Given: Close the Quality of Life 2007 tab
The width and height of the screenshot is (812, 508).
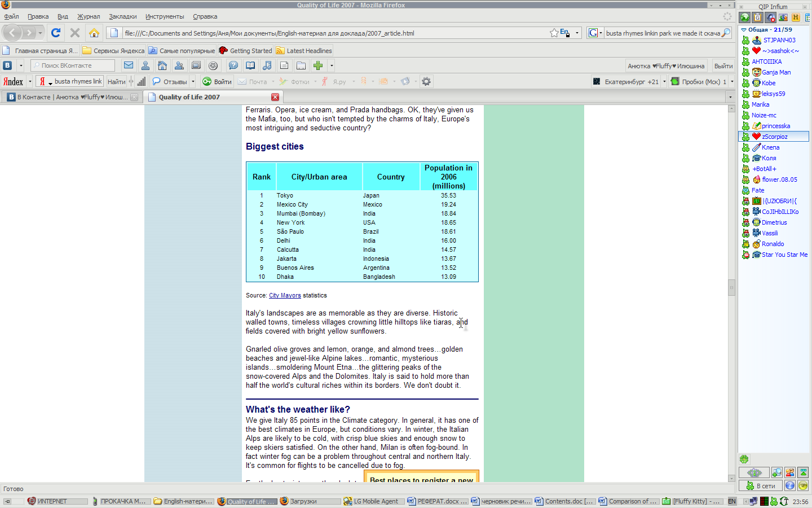Looking at the screenshot, I should pos(275,97).
